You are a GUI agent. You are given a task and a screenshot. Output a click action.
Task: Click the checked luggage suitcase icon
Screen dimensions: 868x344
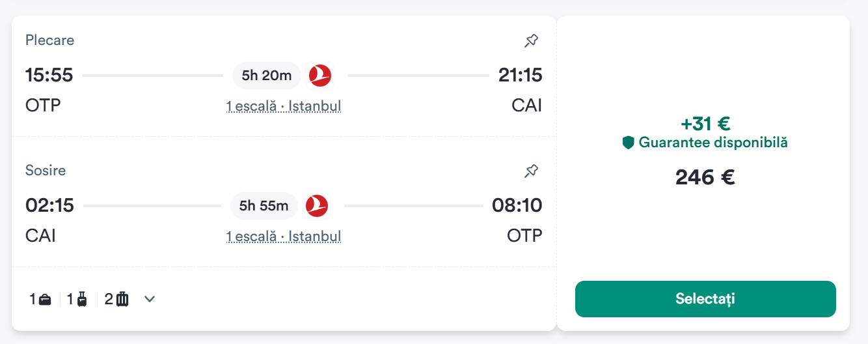122,300
